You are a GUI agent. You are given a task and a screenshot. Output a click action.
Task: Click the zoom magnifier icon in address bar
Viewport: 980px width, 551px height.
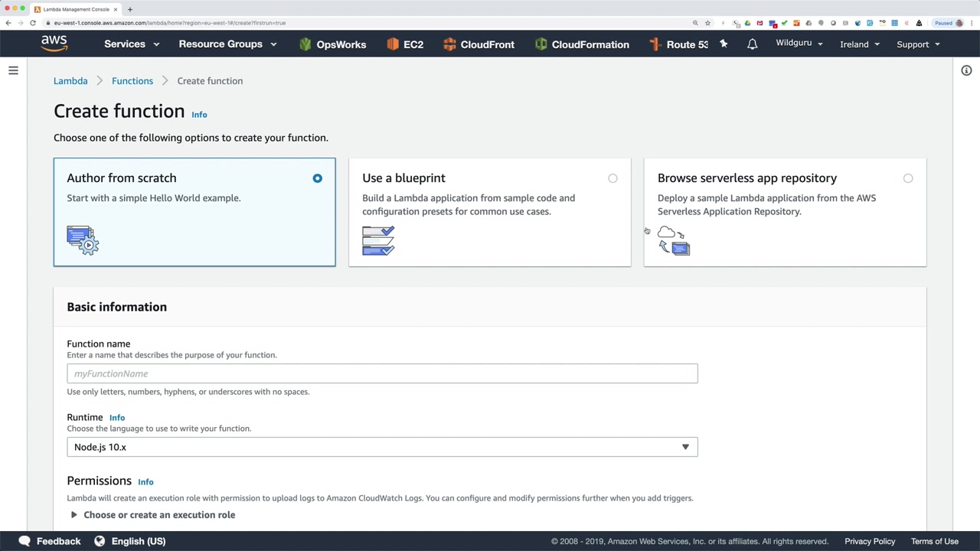[x=695, y=23]
